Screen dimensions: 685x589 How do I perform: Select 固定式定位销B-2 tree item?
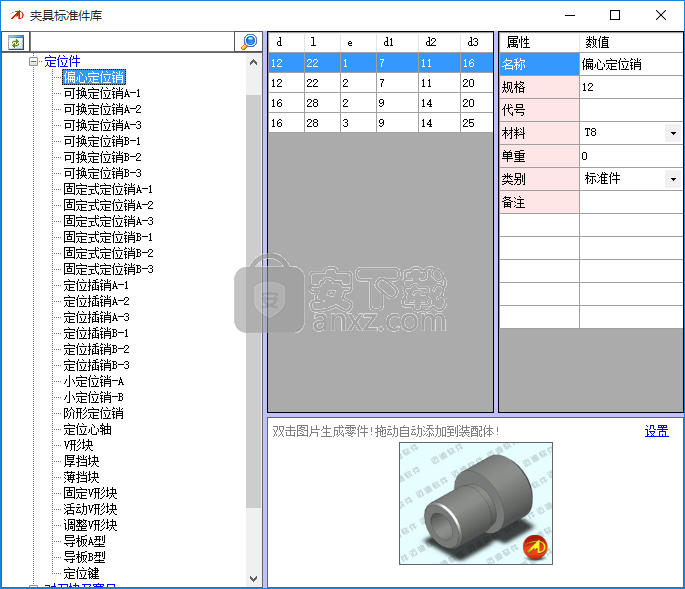(x=108, y=253)
